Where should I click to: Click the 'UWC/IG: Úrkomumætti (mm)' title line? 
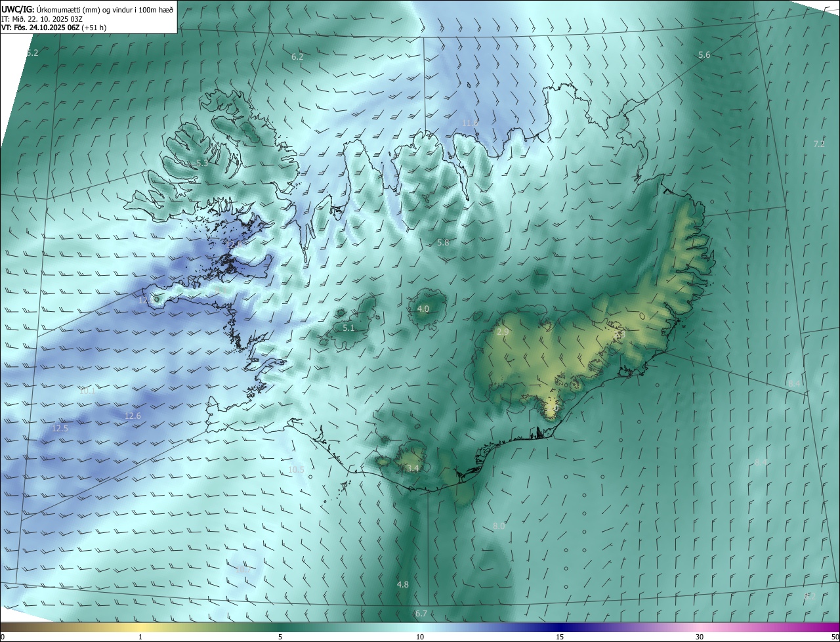88,9
